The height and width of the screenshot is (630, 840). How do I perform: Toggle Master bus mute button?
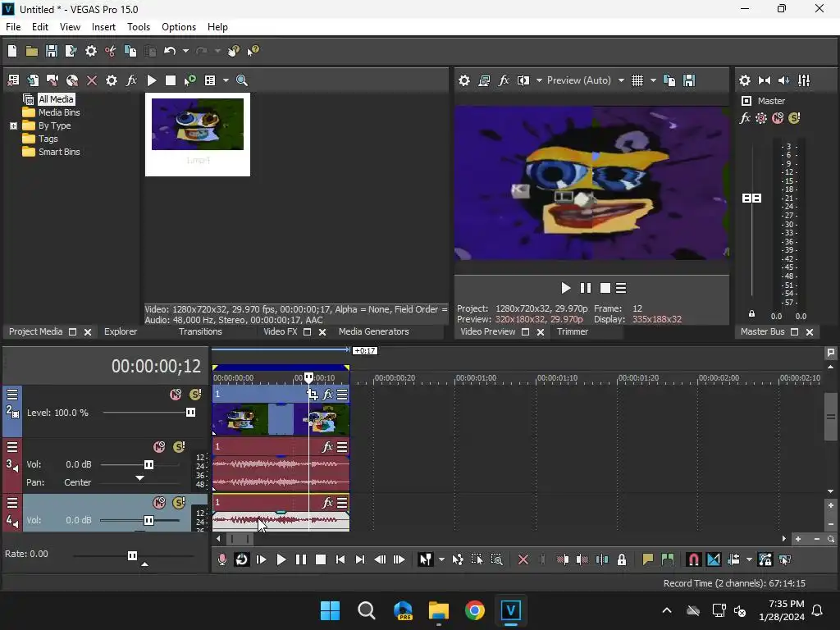click(778, 118)
